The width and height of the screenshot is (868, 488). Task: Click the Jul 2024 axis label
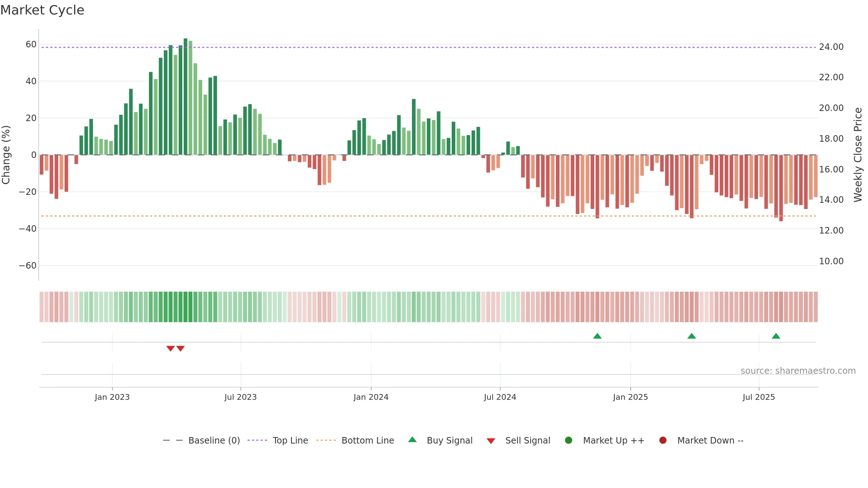(x=500, y=397)
